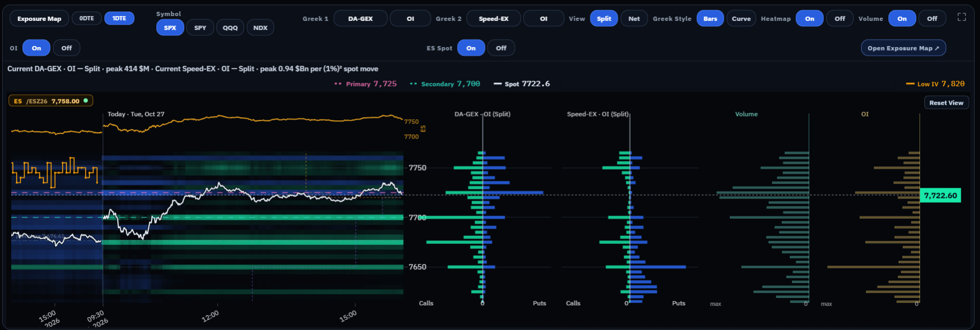Open the Greek 1 OI selector
980x330 pixels.
(411, 19)
